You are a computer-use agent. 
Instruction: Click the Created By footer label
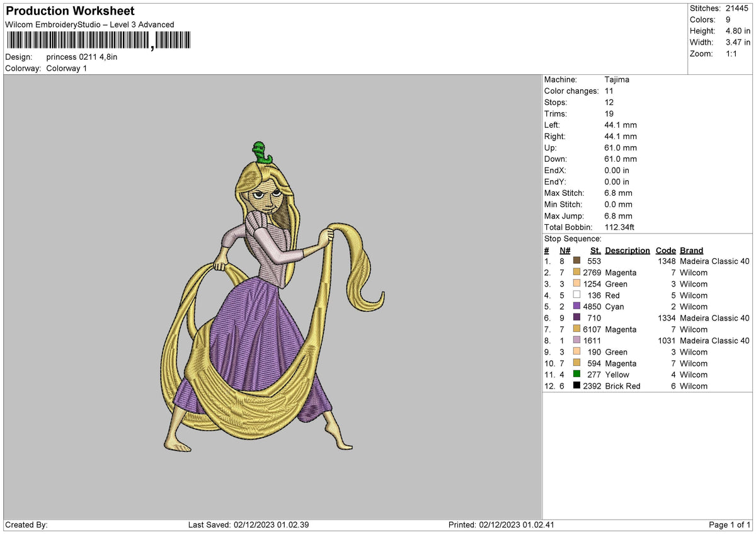coord(26,525)
